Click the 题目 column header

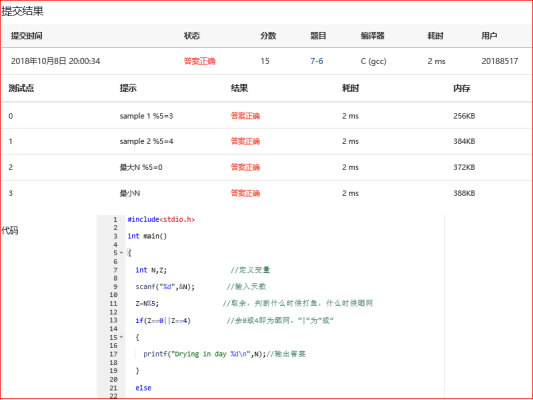point(318,36)
